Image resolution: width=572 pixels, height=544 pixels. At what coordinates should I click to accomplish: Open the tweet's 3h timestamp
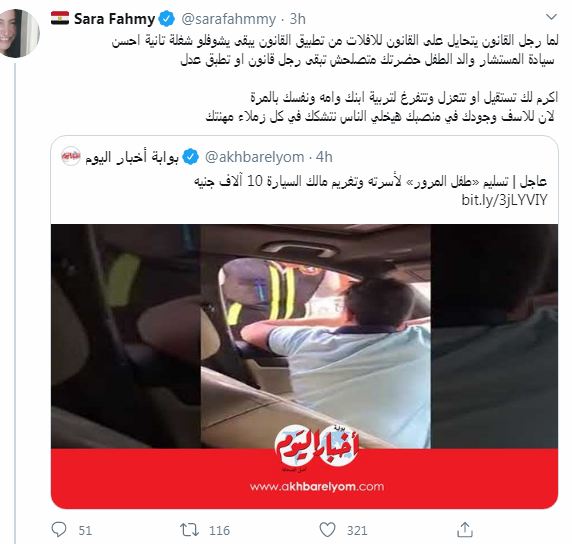click(x=297, y=19)
